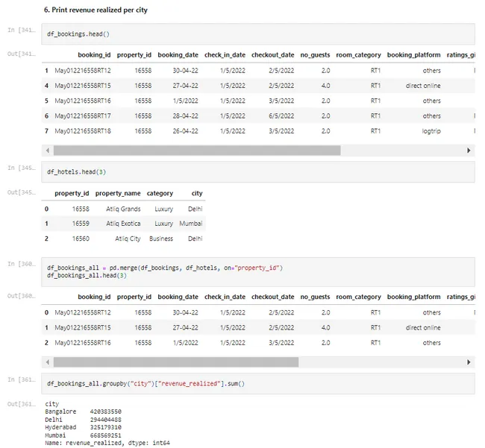The height and width of the screenshot is (448, 485).
Task: Click left arrow of first table's scrollbar
Action: 47,151
